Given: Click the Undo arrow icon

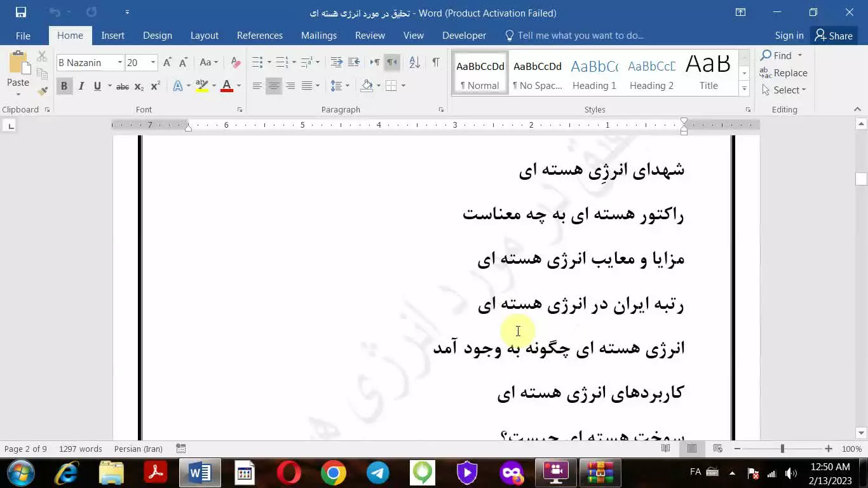Looking at the screenshot, I should coord(54,12).
